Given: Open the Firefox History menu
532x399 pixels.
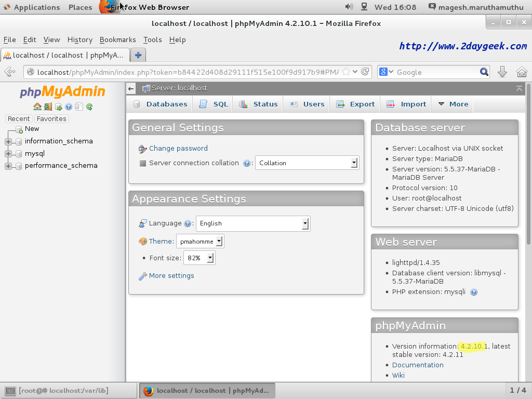Looking at the screenshot, I should tap(79, 39).
